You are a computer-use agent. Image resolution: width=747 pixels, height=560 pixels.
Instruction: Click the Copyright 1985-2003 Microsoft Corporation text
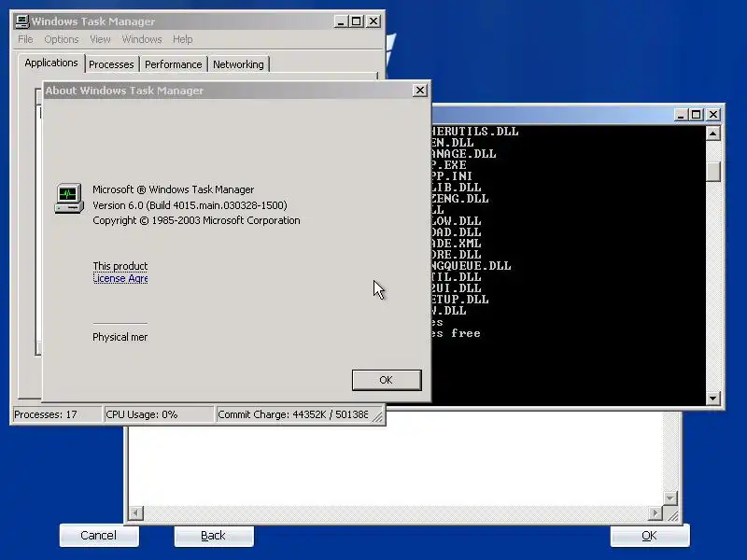tap(196, 220)
